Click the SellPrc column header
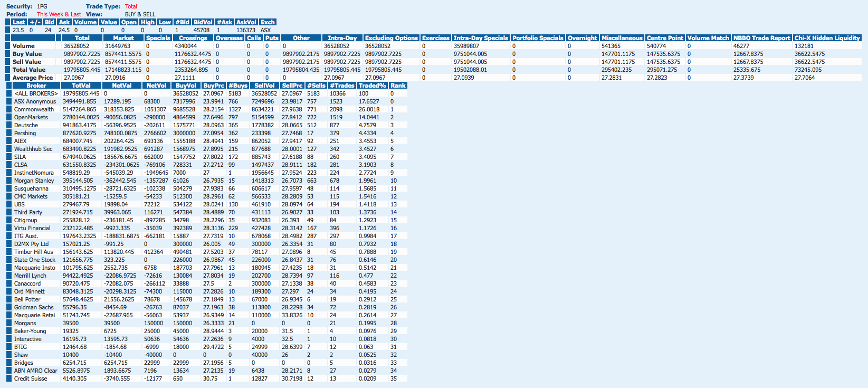The image size is (868, 388). [x=292, y=86]
